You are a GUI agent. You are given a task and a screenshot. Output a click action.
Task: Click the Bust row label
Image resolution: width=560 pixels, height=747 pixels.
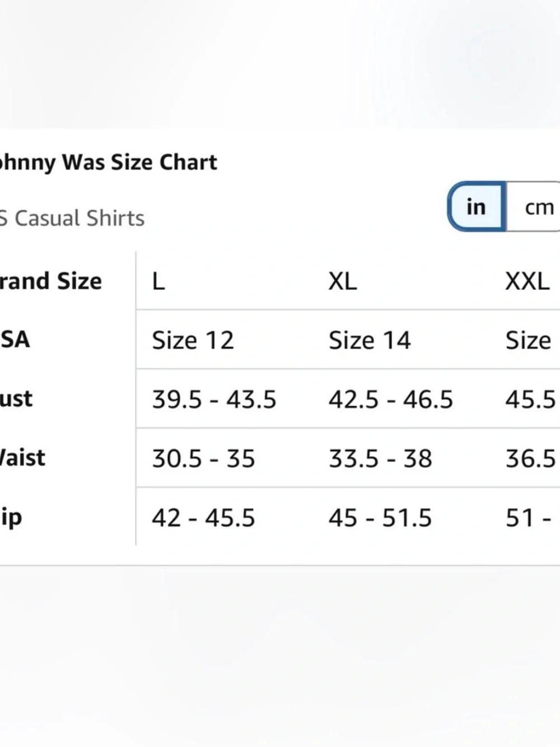(16, 399)
